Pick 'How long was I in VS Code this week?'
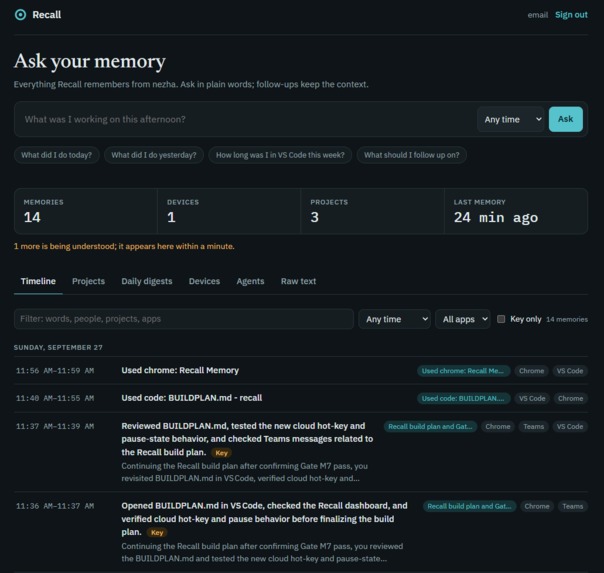This screenshot has height=573, width=604. [x=280, y=155]
